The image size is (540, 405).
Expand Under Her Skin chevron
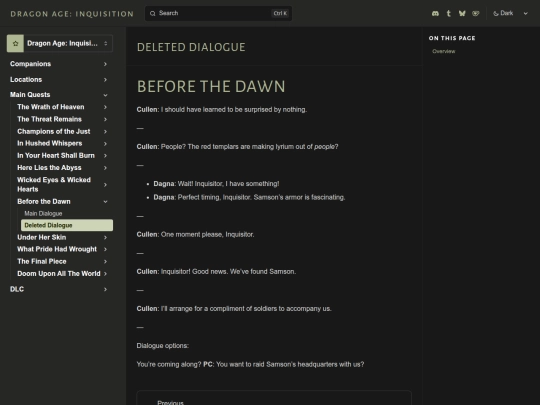pos(105,237)
